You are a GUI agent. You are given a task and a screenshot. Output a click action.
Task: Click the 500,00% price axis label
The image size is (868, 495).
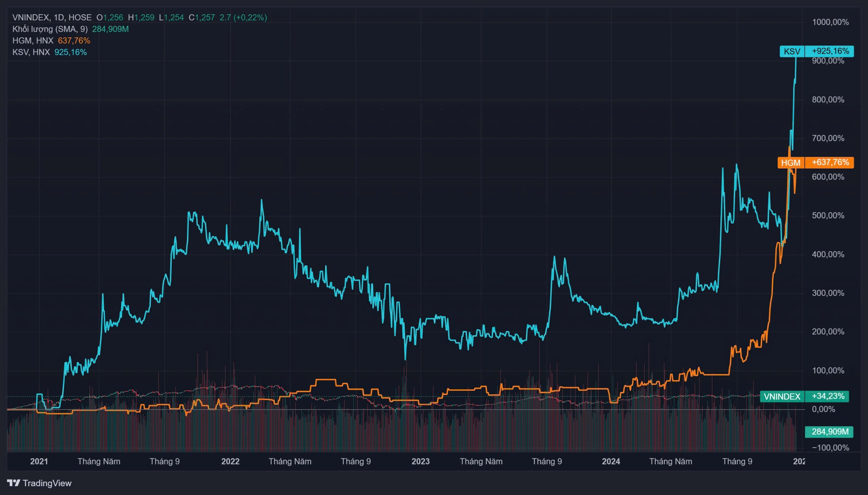coord(828,216)
